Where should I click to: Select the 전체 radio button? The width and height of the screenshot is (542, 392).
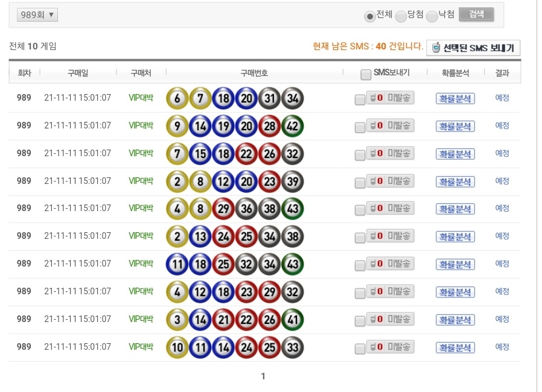369,16
